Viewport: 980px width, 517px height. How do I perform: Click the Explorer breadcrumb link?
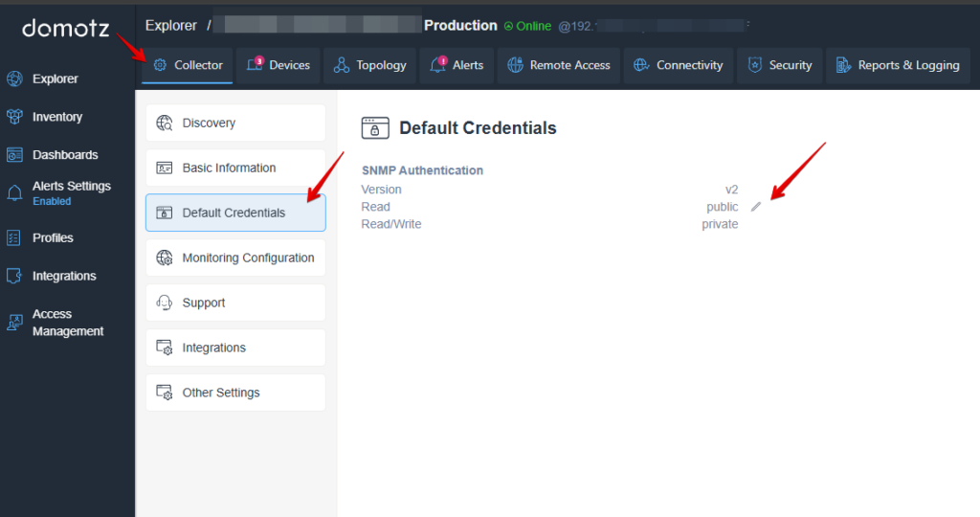pos(171,26)
